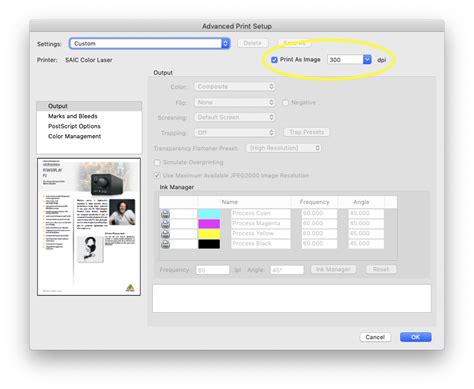Click the Process Magenta 45.000 angle cell
Image resolution: width=474 pixels, height=389 pixels.
pyautogui.click(x=366, y=224)
